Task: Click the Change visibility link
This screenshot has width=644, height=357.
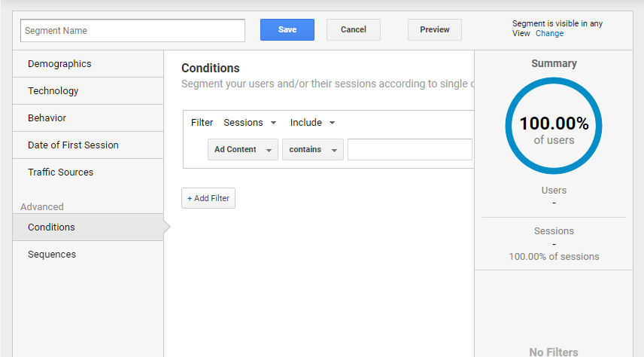Action: (x=549, y=34)
